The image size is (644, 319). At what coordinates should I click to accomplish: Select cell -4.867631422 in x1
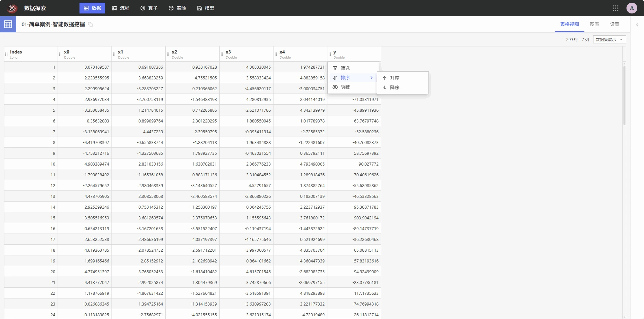[139, 293]
